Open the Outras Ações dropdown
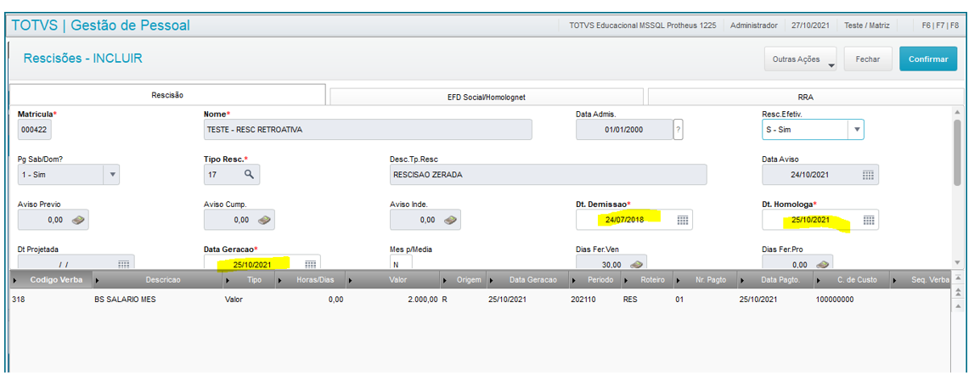The image size is (980, 381). (x=801, y=59)
